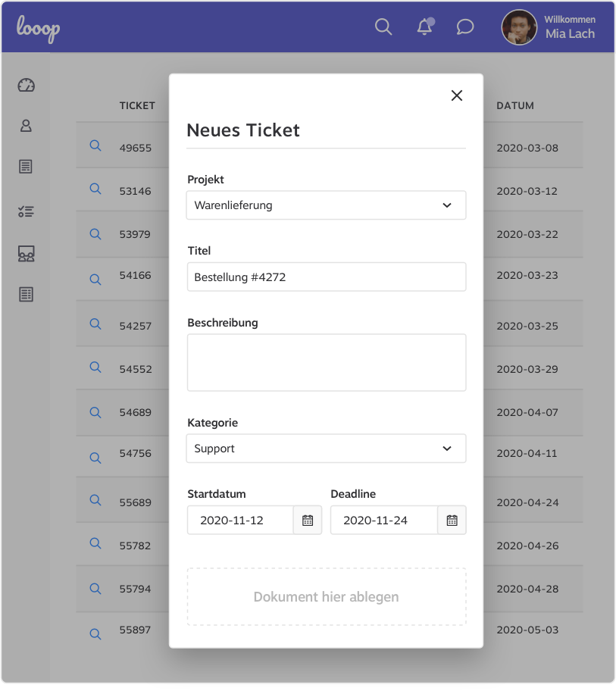Open the search icon in header

click(383, 27)
